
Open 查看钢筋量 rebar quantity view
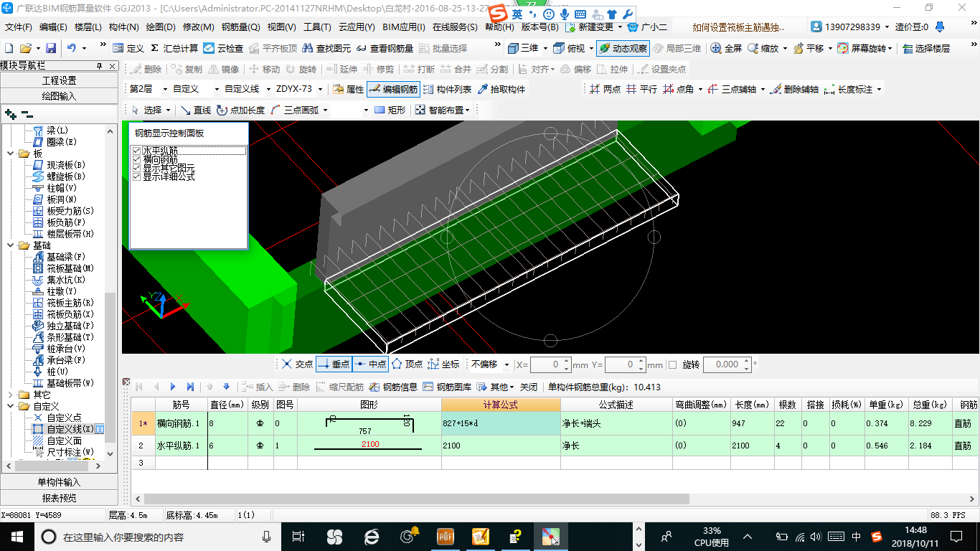[x=385, y=48]
